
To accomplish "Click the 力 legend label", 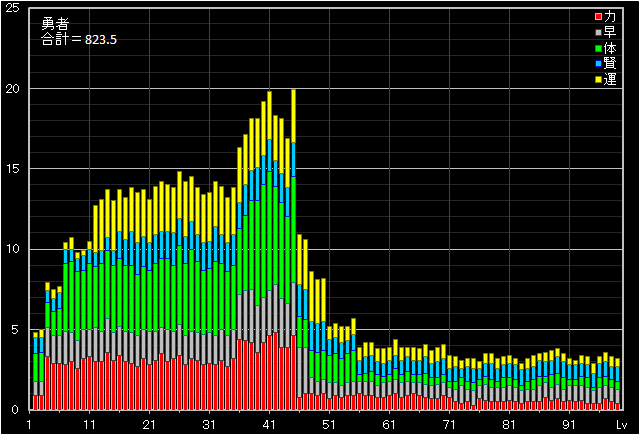I will click(x=610, y=17).
